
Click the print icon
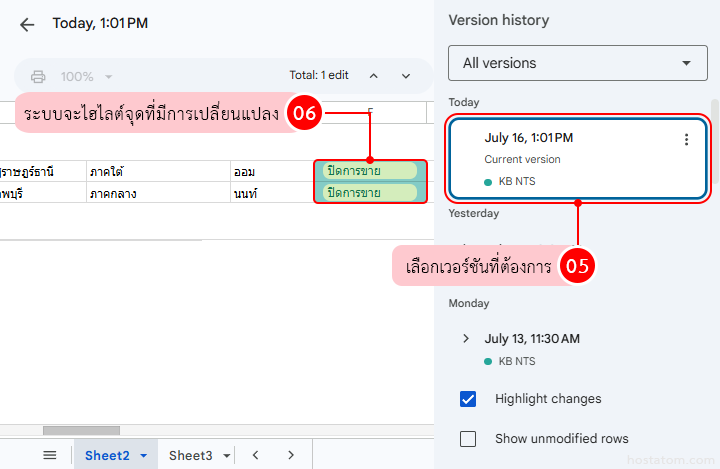[x=38, y=76]
